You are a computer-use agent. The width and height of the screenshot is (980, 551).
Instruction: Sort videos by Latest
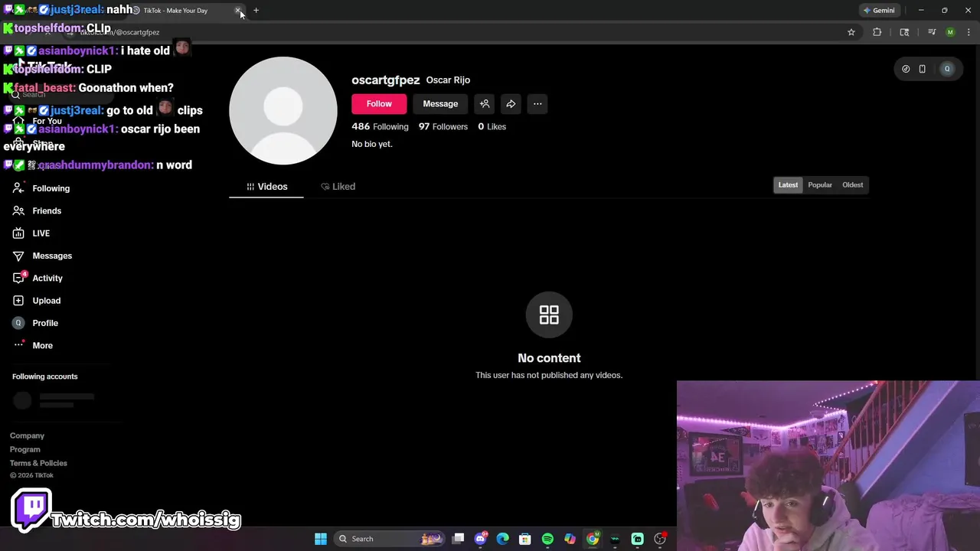pos(788,184)
